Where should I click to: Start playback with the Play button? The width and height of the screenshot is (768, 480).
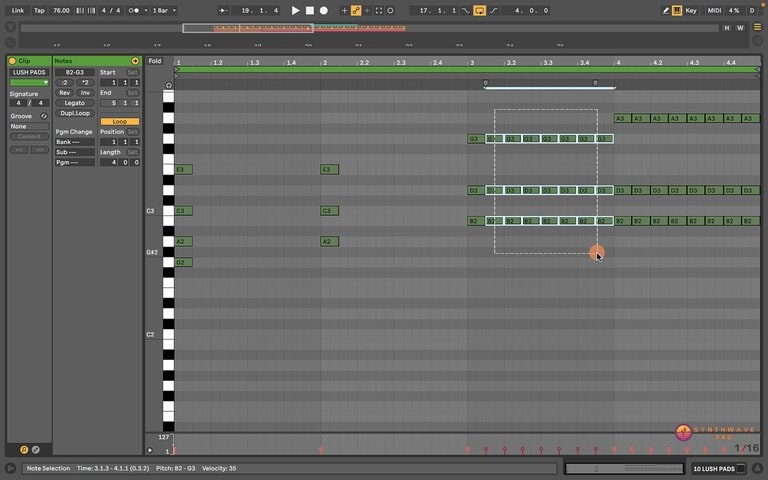(x=295, y=10)
